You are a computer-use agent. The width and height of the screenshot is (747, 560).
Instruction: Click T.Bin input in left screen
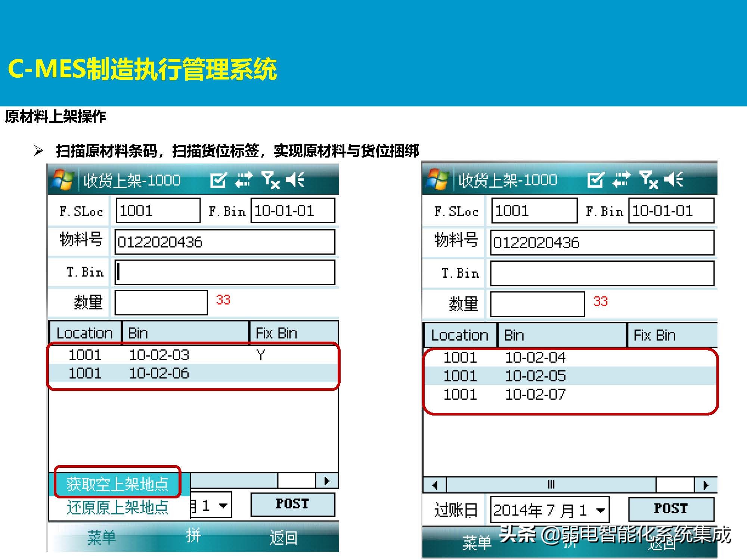[225, 272]
